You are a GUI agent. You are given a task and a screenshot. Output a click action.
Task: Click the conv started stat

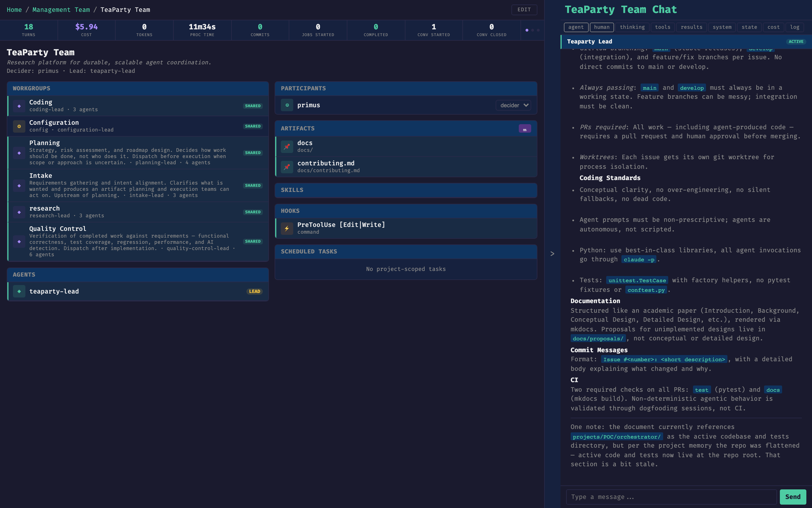click(x=434, y=30)
